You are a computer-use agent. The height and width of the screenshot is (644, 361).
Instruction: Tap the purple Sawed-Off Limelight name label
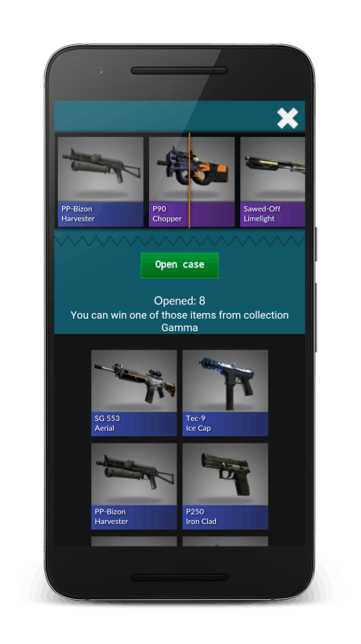click(x=272, y=214)
